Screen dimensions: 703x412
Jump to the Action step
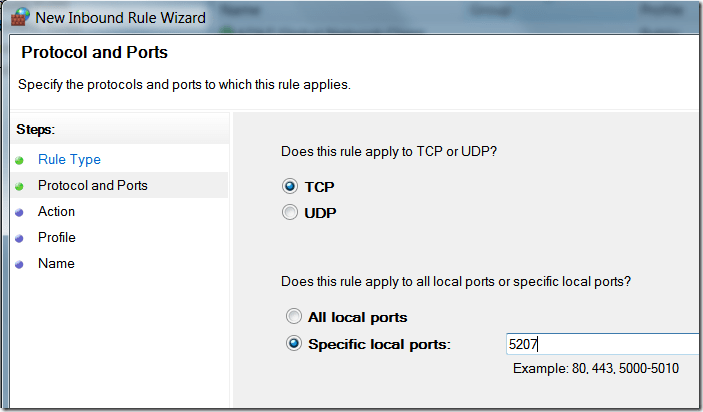[56, 212]
